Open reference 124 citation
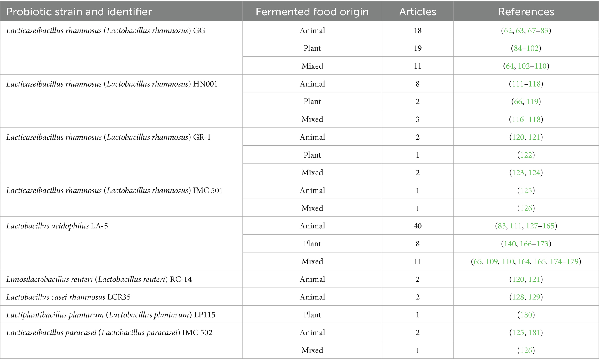 (x=534, y=173)
